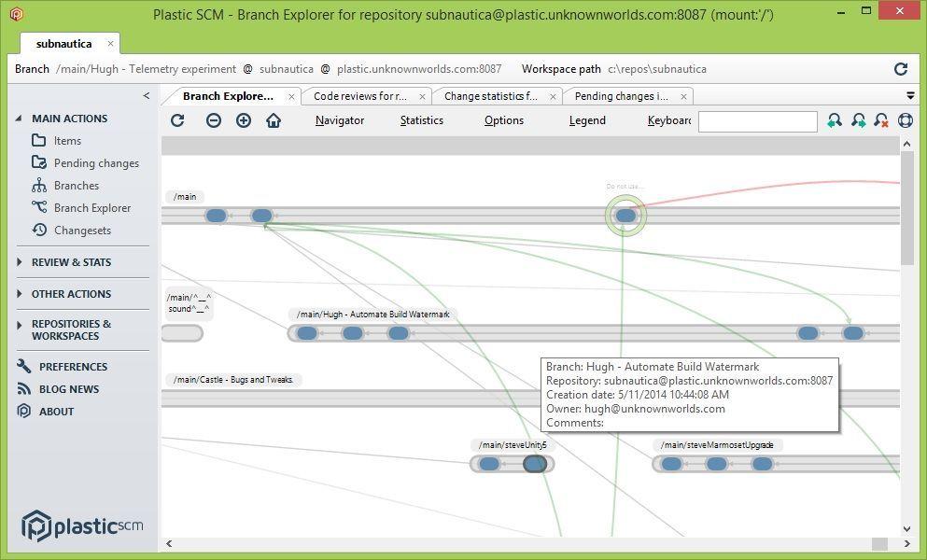This screenshot has width=927, height=560.
Task: Open Branch Explorer from the sidebar
Action: point(92,208)
